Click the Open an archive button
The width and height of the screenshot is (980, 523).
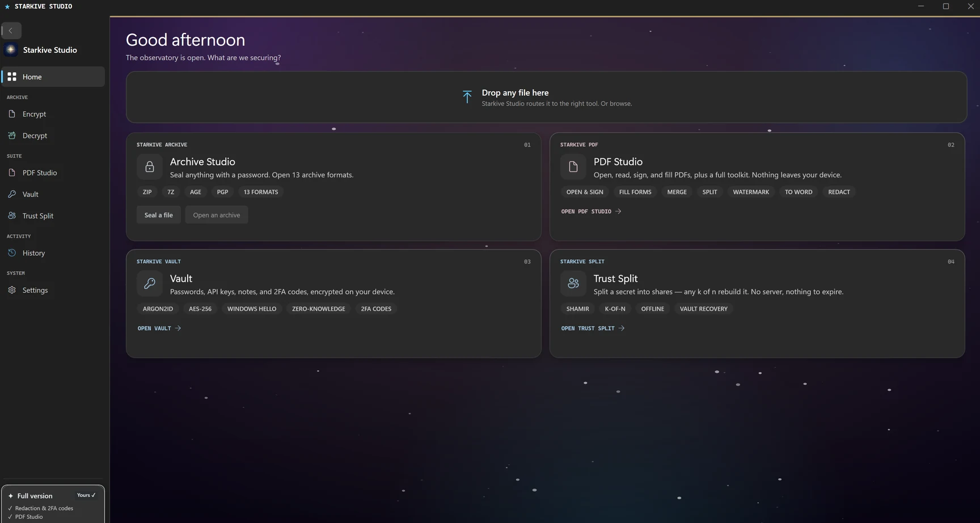tap(217, 215)
